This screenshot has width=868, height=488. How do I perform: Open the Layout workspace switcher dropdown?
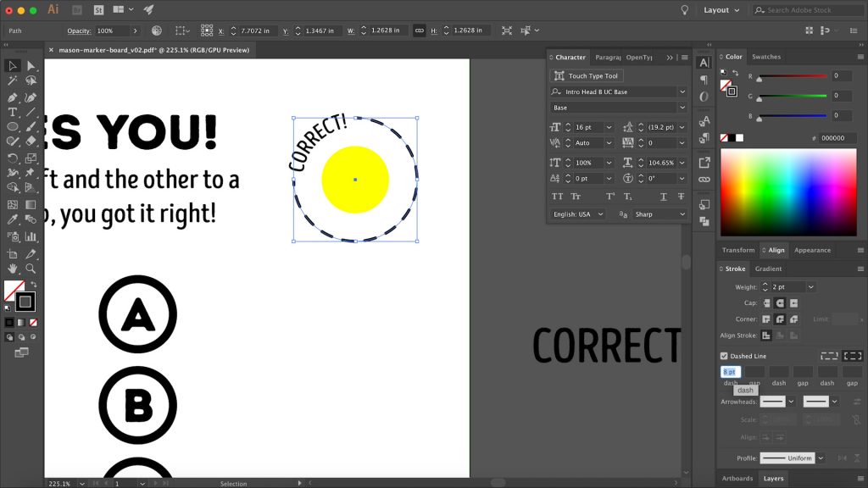(721, 10)
